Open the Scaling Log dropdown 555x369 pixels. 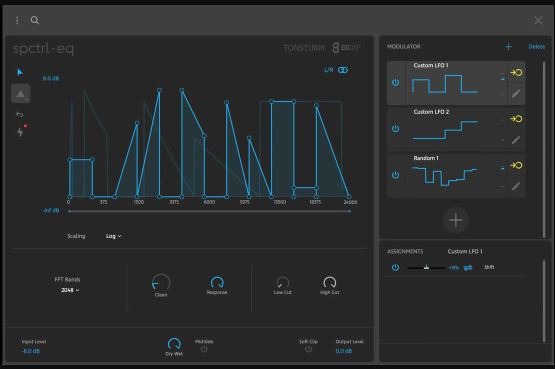(114, 236)
